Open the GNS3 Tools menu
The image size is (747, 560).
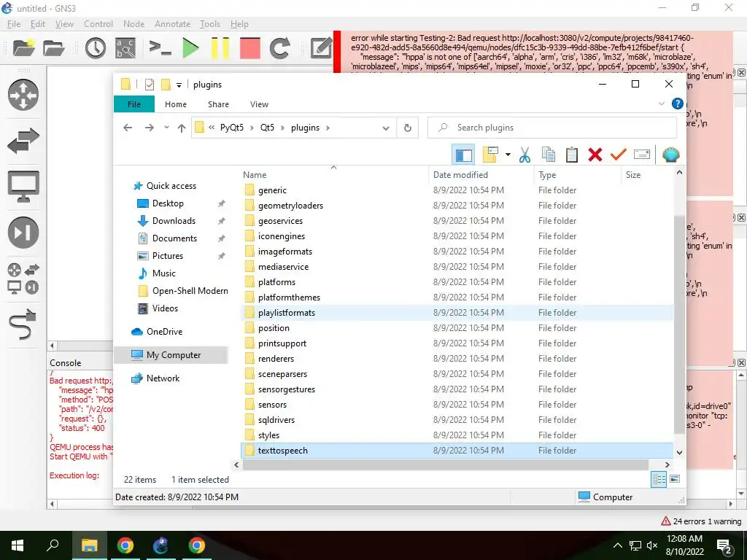pos(210,24)
